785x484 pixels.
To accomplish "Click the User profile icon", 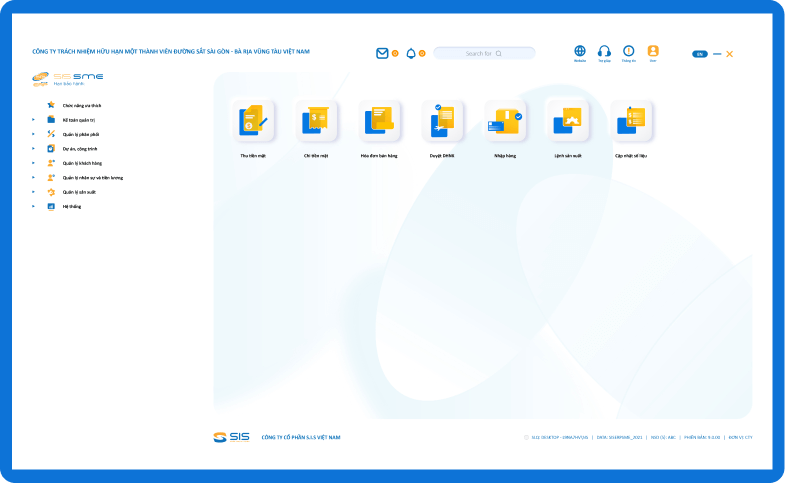I will [x=653, y=51].
